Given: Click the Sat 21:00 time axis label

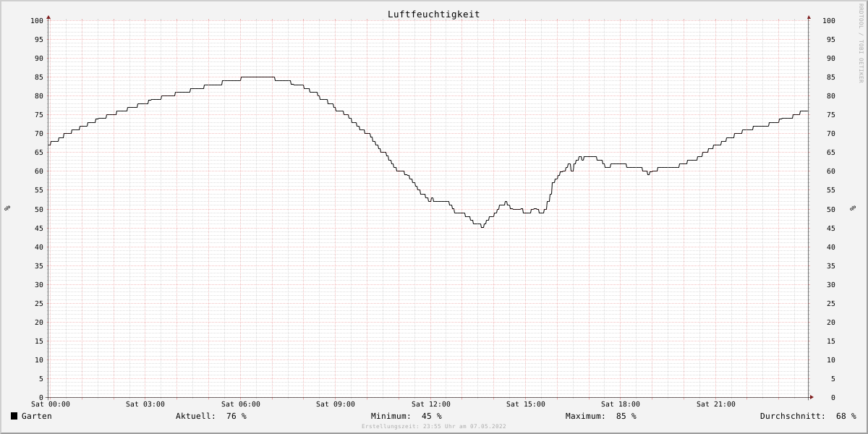Looking at the screenshot, I should tap(716, 404).
